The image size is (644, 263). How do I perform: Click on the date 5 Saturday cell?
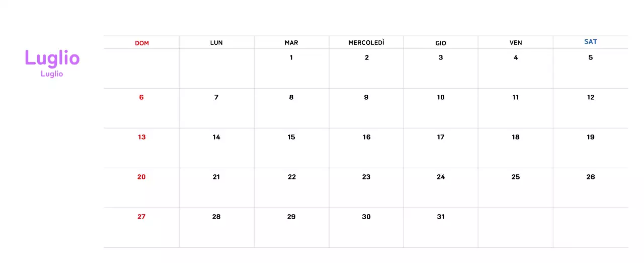tap(591, 57)
